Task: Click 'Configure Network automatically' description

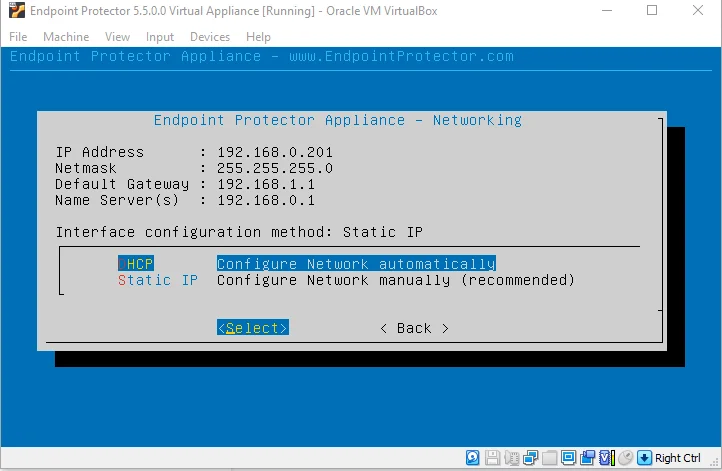Action: click(x=356, y=263)
